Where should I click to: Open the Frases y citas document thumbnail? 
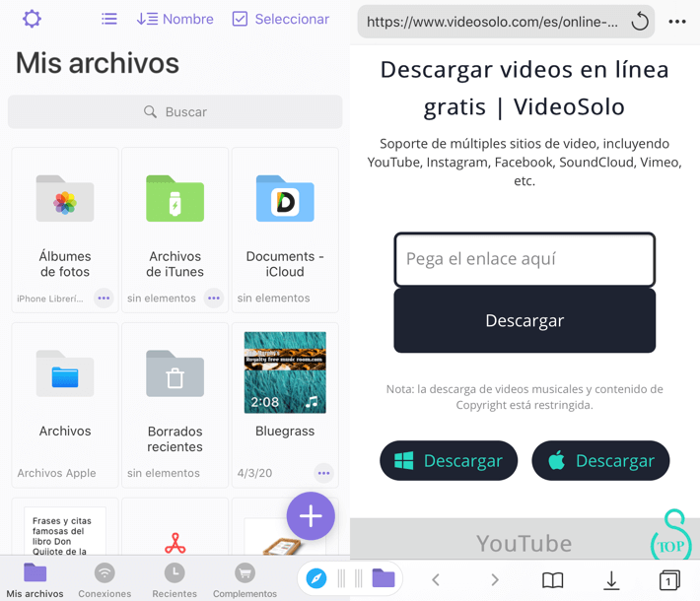pos(65,531)
